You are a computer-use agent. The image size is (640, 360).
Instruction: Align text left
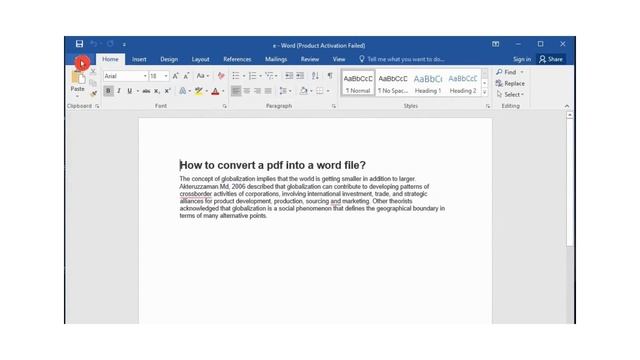pos(236,91)
